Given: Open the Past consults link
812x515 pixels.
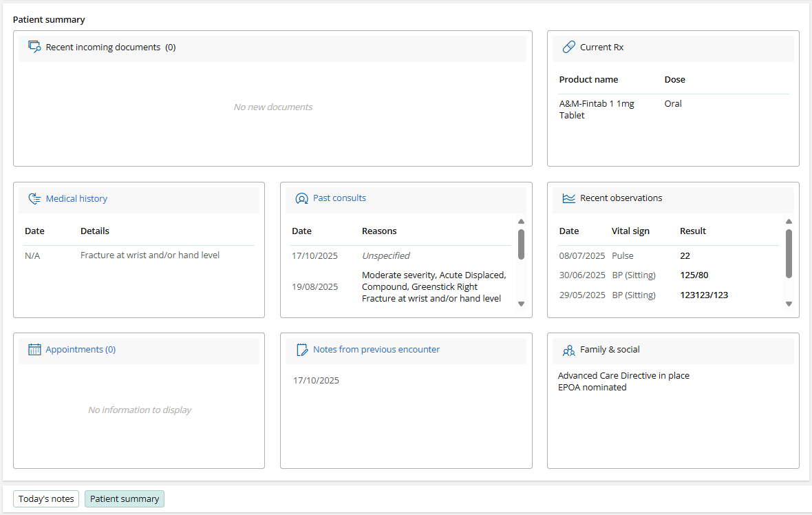Looking at the screenshot, I should (x=339, y=198).
